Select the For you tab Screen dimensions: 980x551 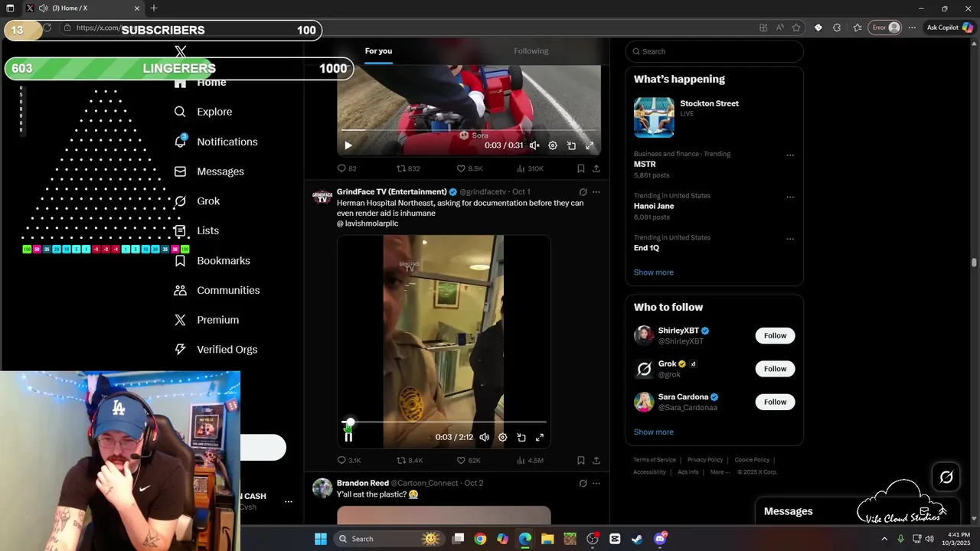point(378,51)
